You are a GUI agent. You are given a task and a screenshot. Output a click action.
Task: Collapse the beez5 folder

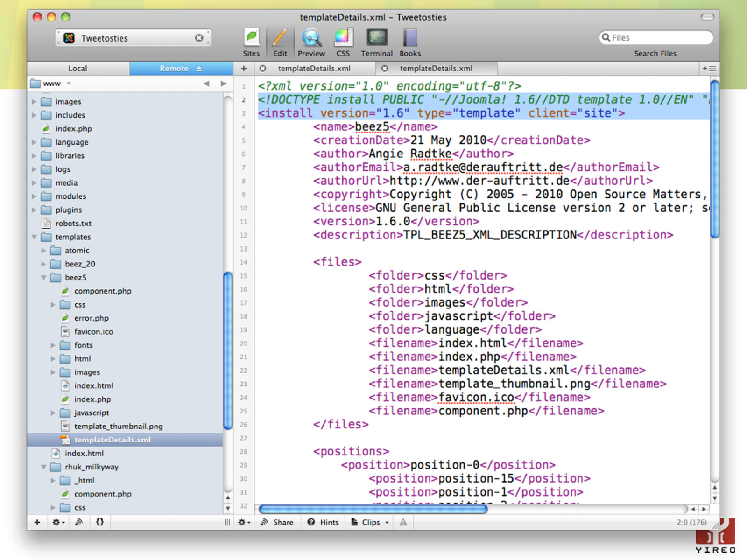coord(43,278)
